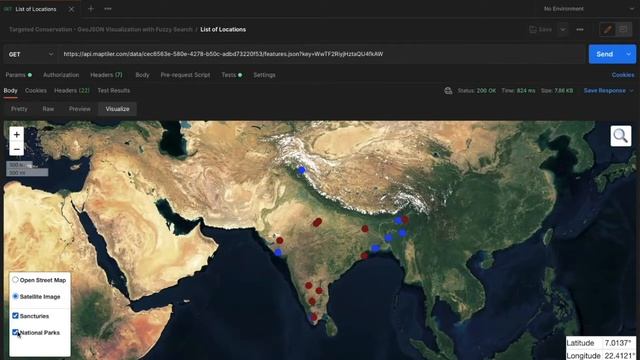Click the blue marker in the Himalayas
Viewport: 640px width, 360px height.
click(x=302, y=170)
